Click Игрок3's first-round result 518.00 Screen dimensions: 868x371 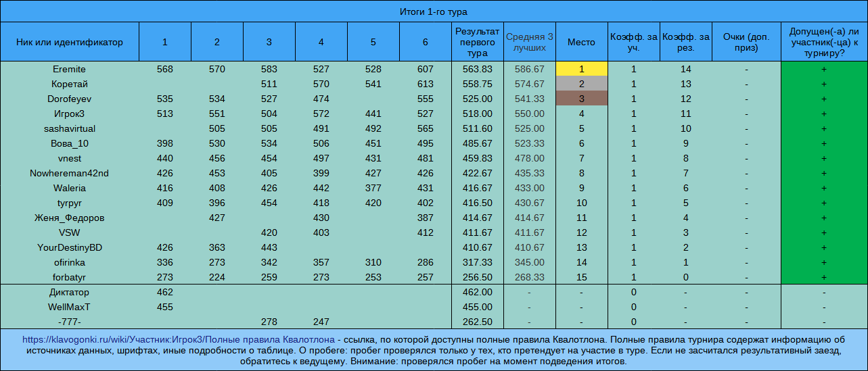tap(478, 114)
